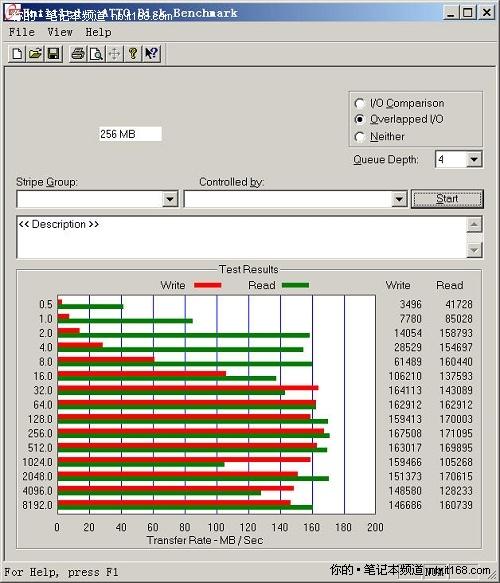Click the Start benchmark button
500x583 pixels.
447,199
